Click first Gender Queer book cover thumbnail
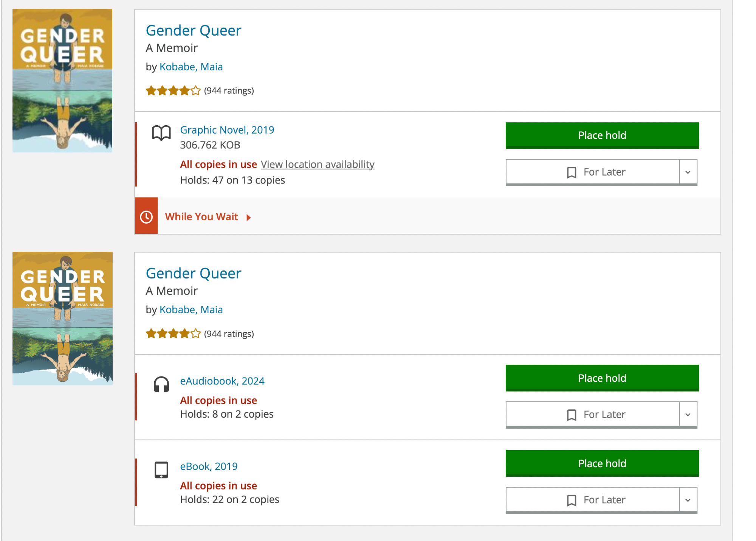 pyautogui.click(x=62, y=81)
